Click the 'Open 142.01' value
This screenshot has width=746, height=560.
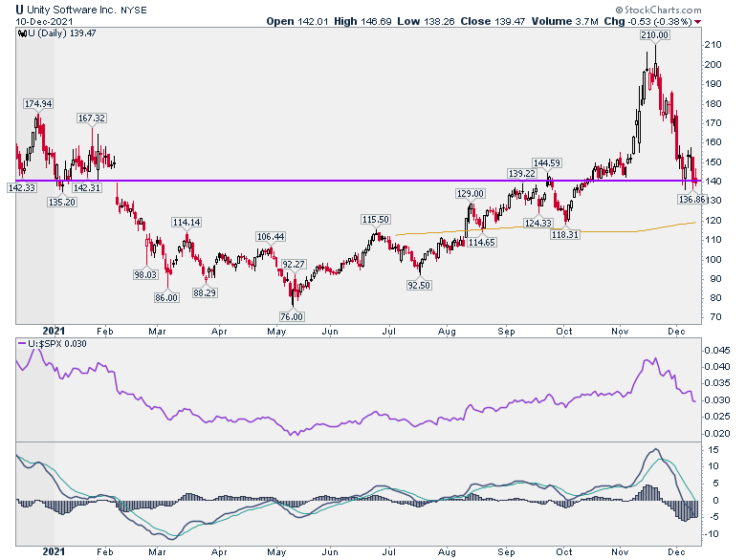(297, 21)
